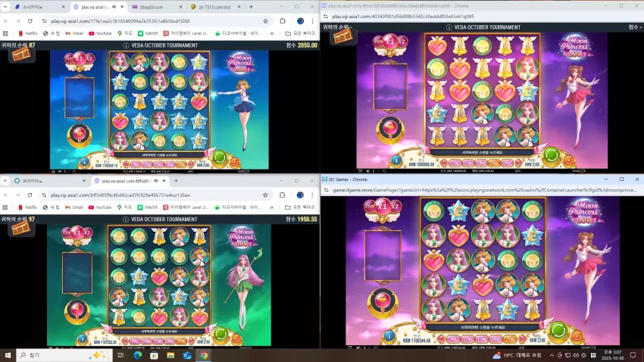The width and height of the screenshot is (644, 362).
Task: Reload page in top-left Chrome window
Action: pyautogui.click(x=30, y=21)
